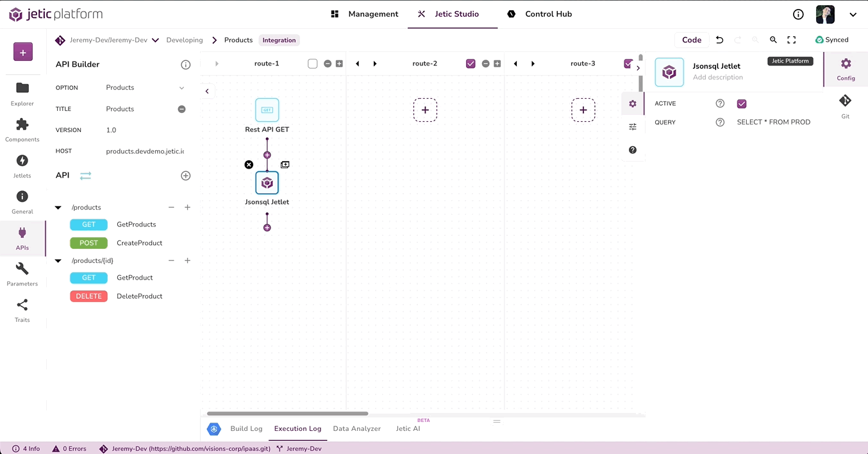Add a step between Rest API GET and Jsonsql
Viewport: 868px width, 454px height.
point(267,155)
